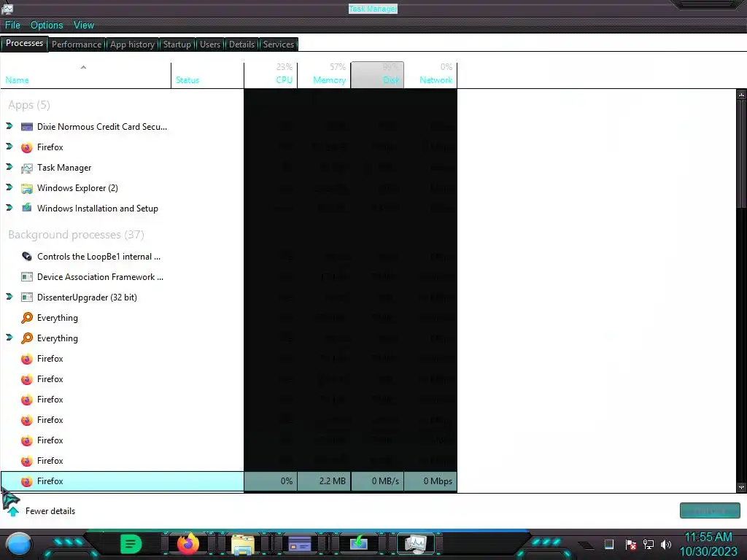Screen dimensions: 747x560
Task: Click the 0% CPU cell in the highlighted row
Action: pyautogui.click(x=271, y=481)
